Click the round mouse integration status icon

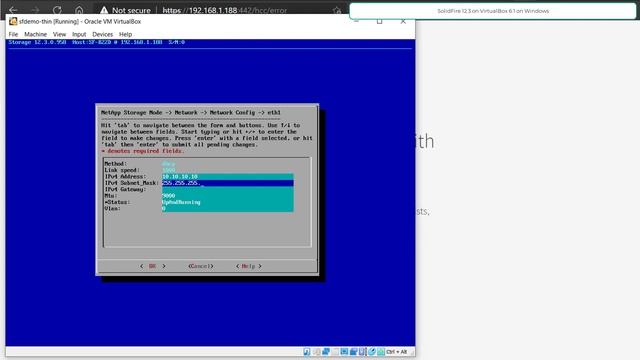[372, 351]
